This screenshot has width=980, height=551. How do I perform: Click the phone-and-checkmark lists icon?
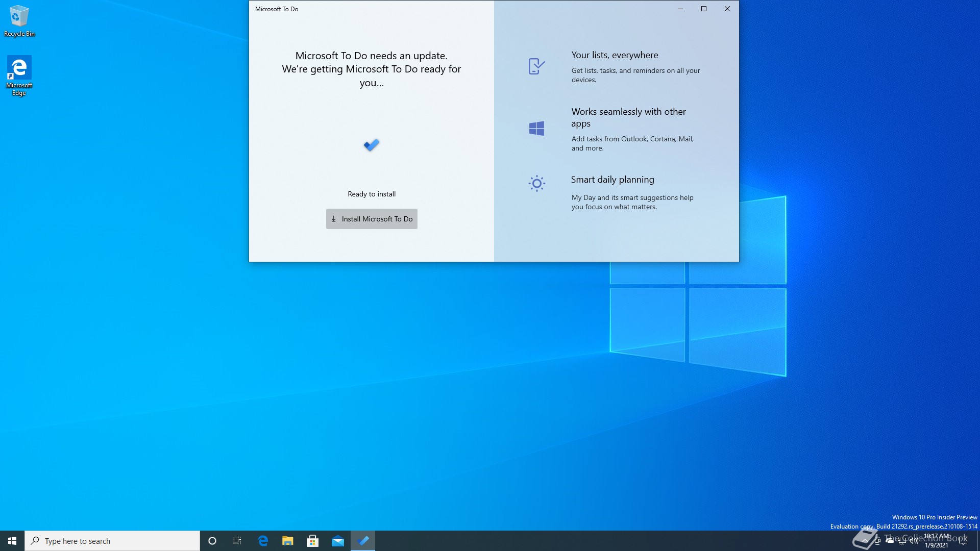click(x=536, y=66)
